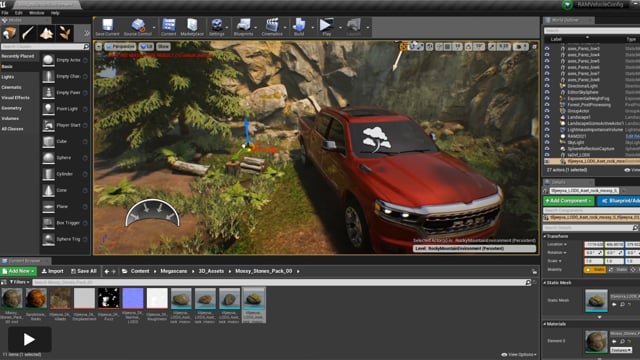640x360 pixels.
Task: Select the Landscape mode icon
Action: point(46,33)
